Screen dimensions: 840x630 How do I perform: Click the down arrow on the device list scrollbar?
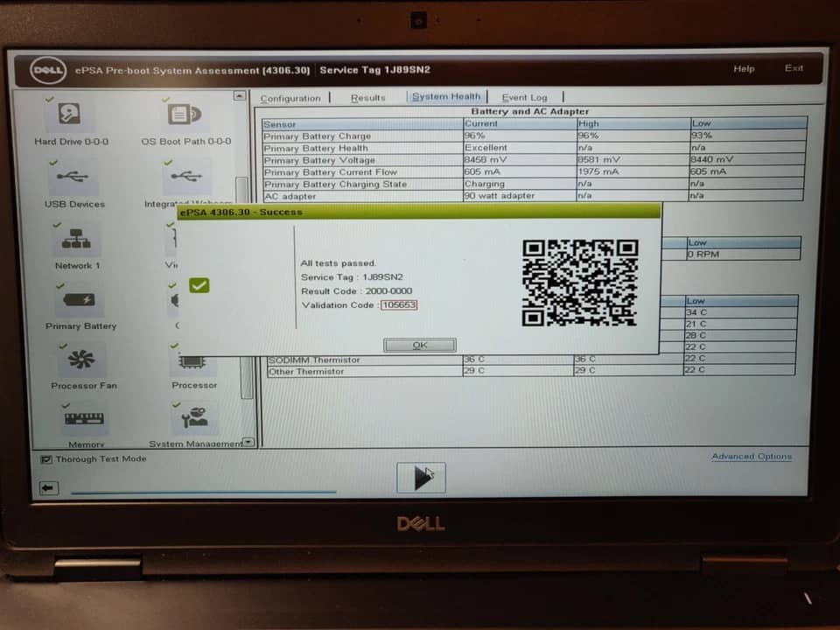click(x=248, y=442)
